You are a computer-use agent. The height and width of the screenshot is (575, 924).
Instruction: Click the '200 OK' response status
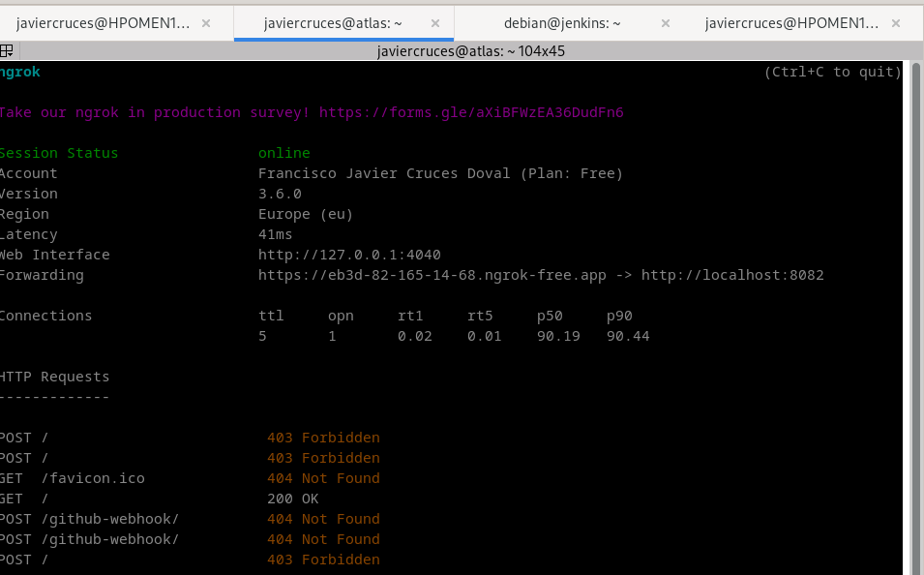(x=293, y=499)
